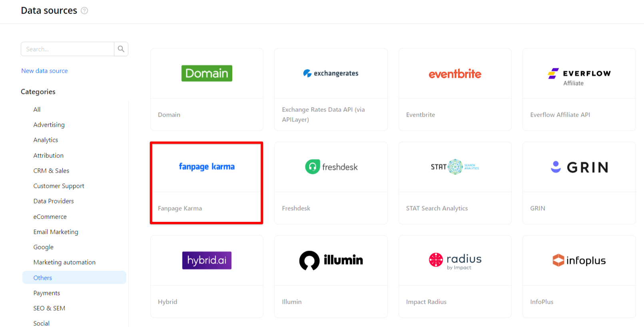Click the freshdesk headset logo
The height and width of the screenshot is (327, 644).
331,167
